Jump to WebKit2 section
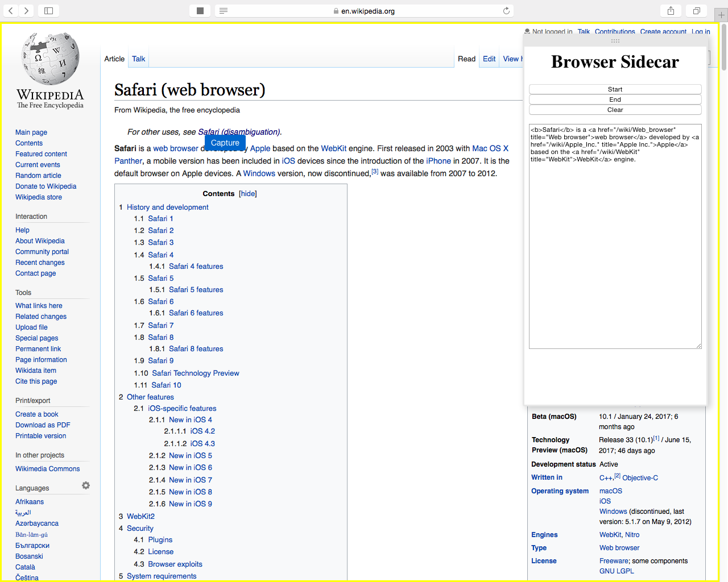The width and height of the screenshot is (728, 582). 140,516
